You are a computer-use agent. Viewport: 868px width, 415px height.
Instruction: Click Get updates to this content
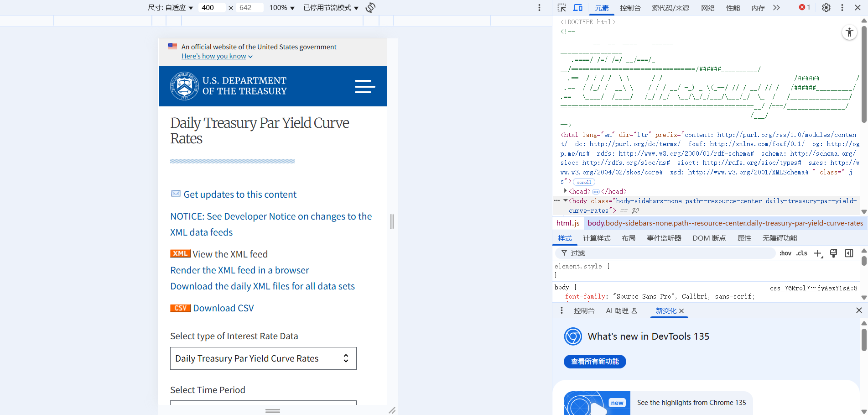240,194
